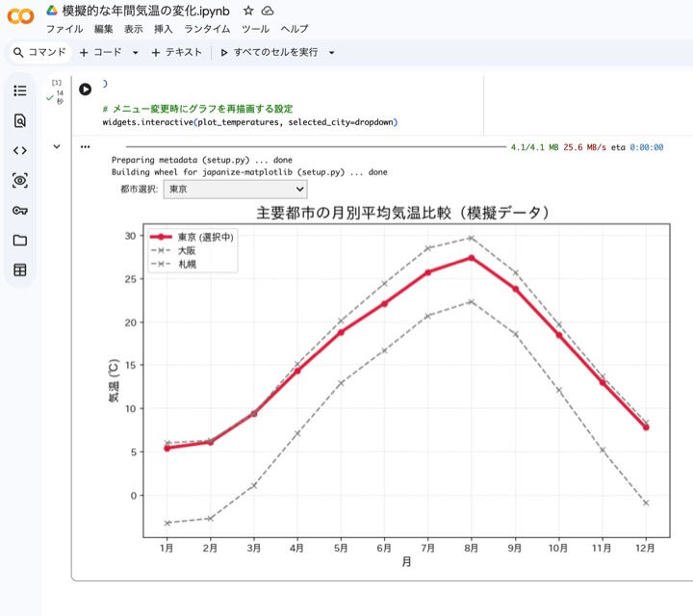This screenshot has height=616, width=693.
Task: Click the Google Drive icon beside notebook title
Action: tap(52, 11)
